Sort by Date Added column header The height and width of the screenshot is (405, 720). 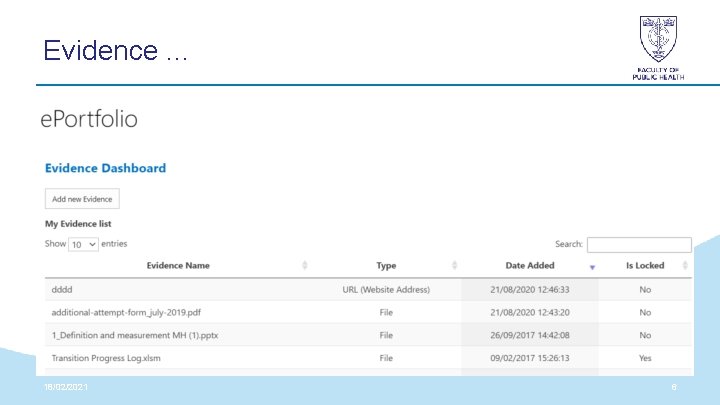pyautogui.click(x=530, y=265)
